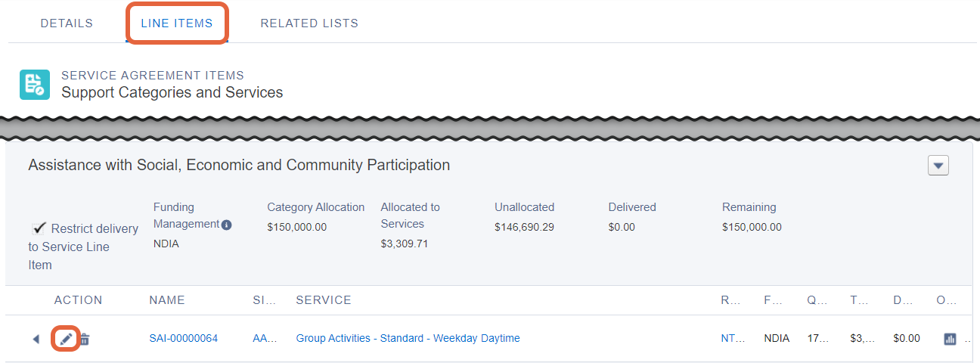The image size is (980, 363).
Task: Click the Assistance with Social, Economic section heading
Action: 239,165
